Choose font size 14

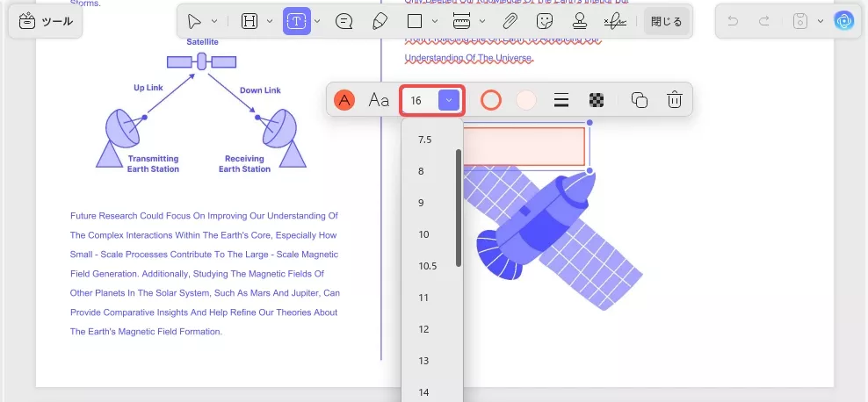click(431, 391)
